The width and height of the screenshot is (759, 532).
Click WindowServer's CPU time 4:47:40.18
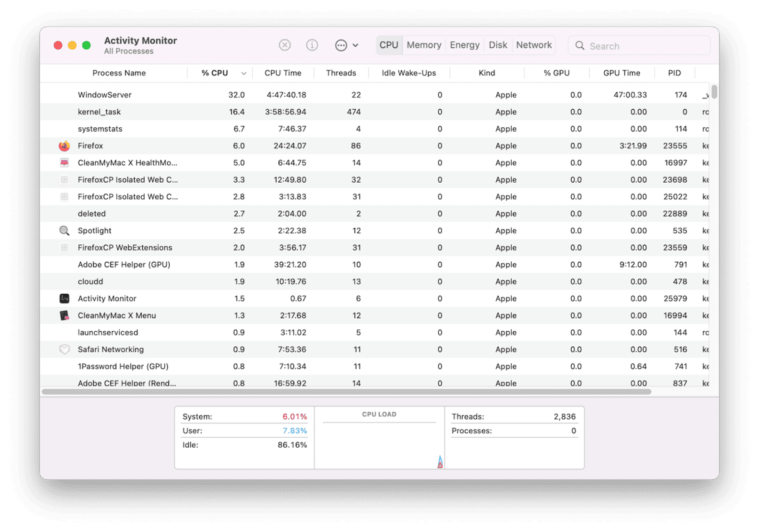(x=286, y=95)
